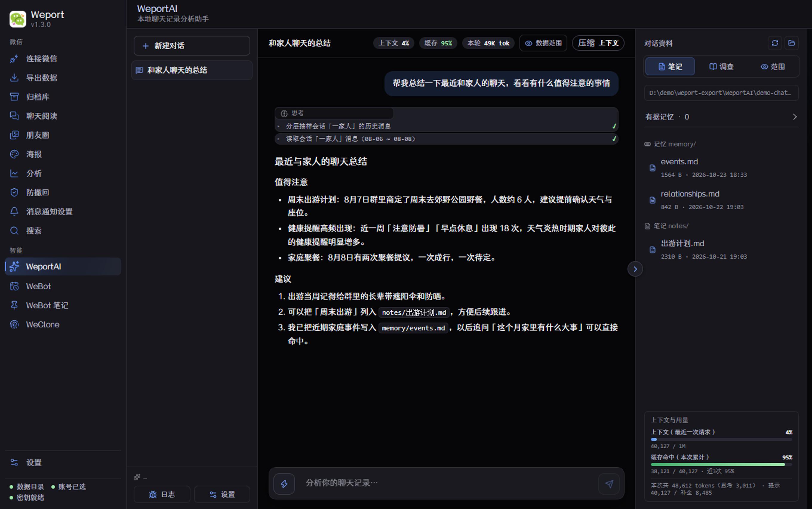Open the 日志 log button
812x509 pixels.
click(x=162, y=494)
